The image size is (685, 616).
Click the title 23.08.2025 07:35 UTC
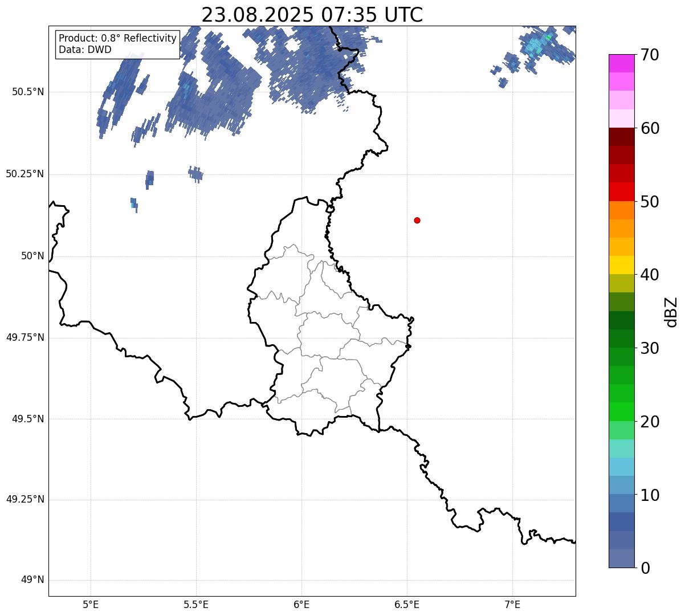point(312,14)
